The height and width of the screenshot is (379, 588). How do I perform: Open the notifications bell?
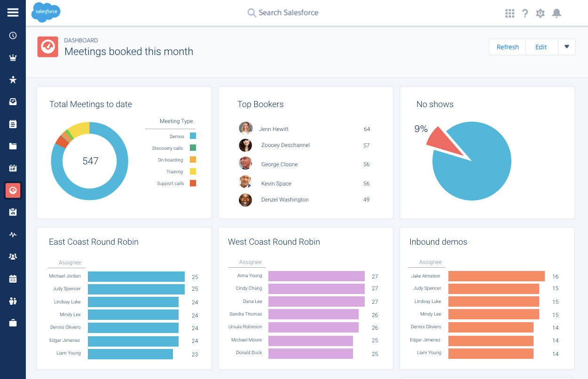[557, 13]
